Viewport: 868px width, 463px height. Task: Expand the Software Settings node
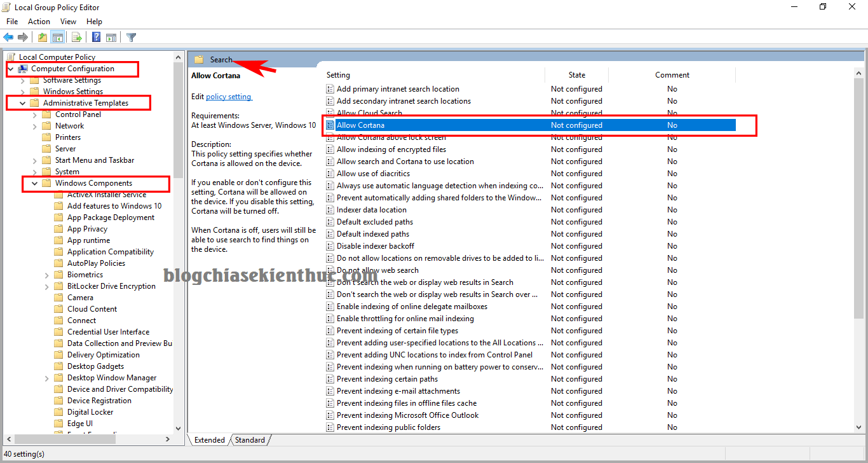click(23, 80)
